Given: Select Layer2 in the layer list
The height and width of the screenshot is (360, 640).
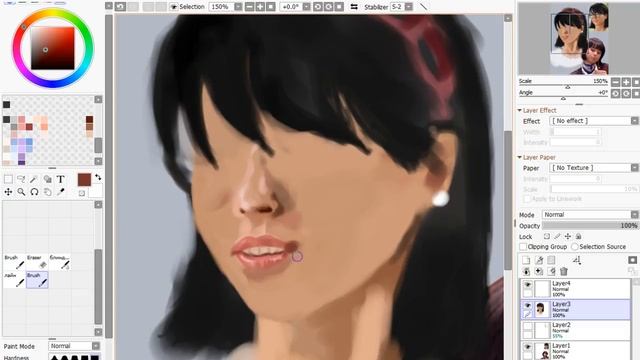Looking at the screenshot, I should [x=576, y=330].
